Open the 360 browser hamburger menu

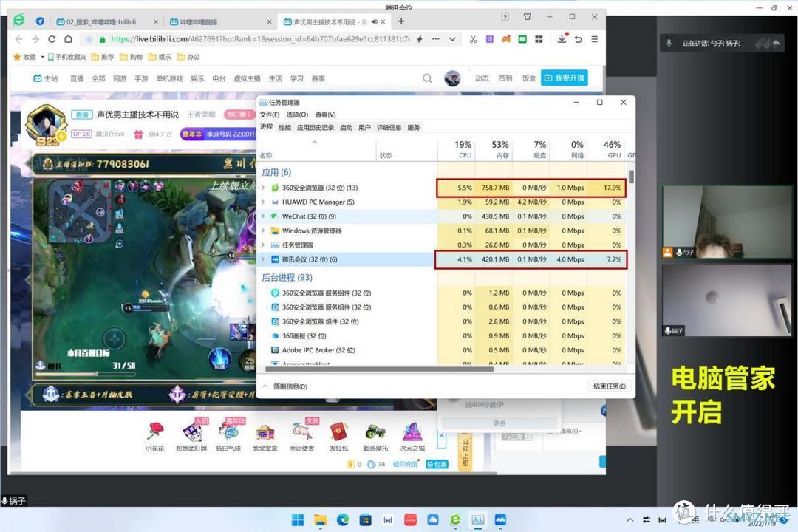point(594,39)
